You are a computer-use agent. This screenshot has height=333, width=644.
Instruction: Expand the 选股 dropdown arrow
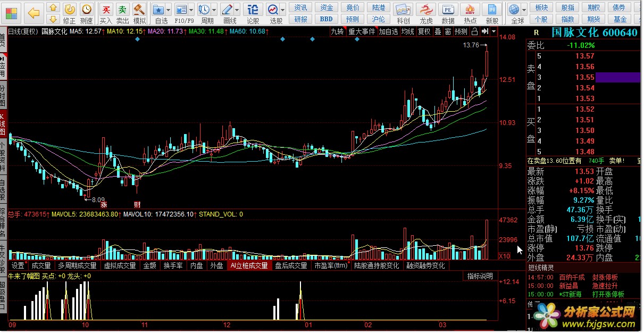coord(282,10)
